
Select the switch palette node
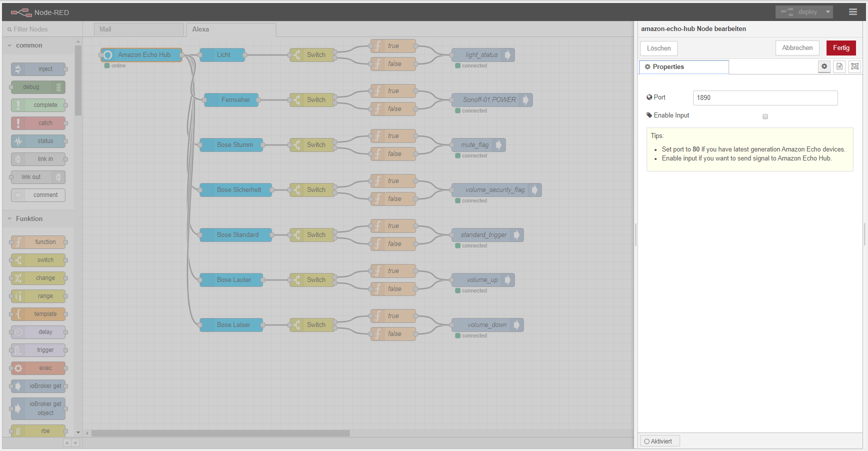pos(38,260)
